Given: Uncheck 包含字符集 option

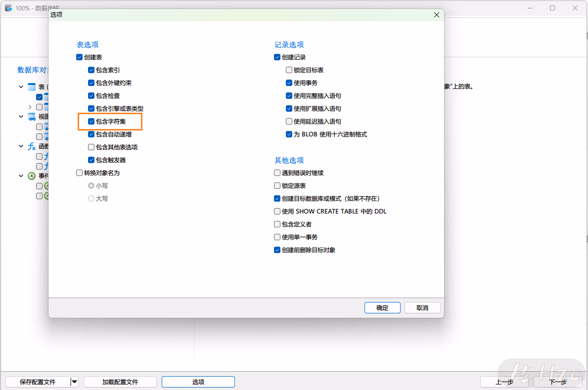Looking at the screenshot, I should 91,122.
